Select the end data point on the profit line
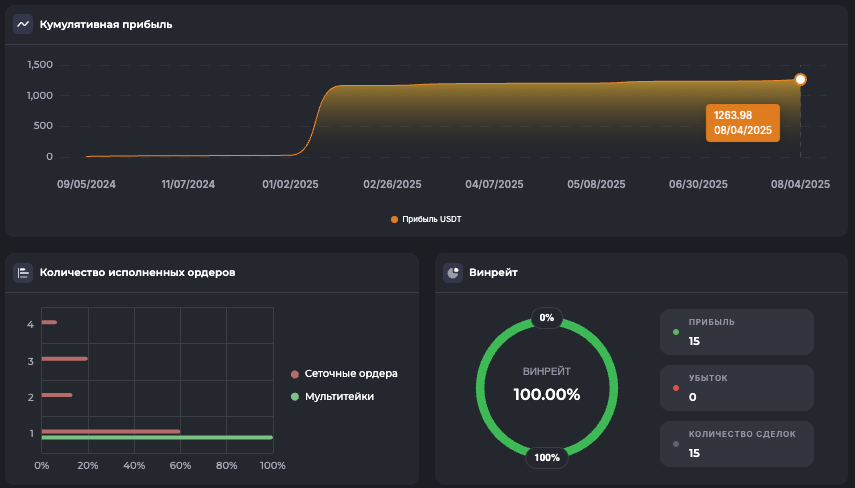 click(x=800, y=79)
